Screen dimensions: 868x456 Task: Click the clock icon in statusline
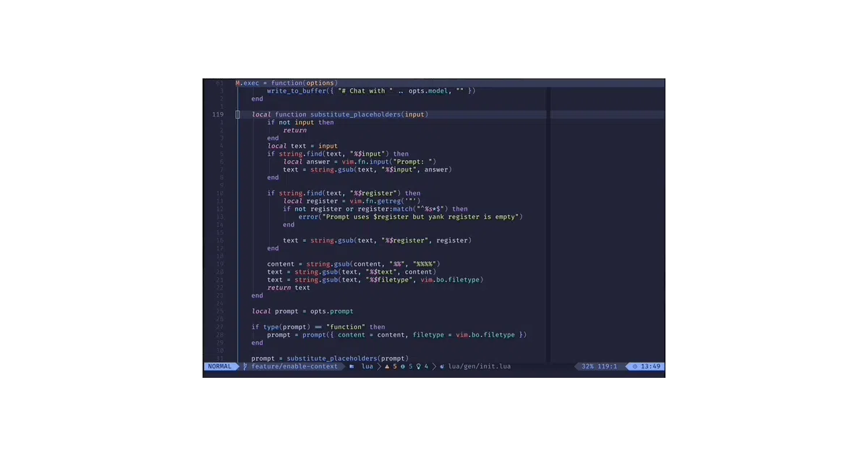(x=635, y=366)
